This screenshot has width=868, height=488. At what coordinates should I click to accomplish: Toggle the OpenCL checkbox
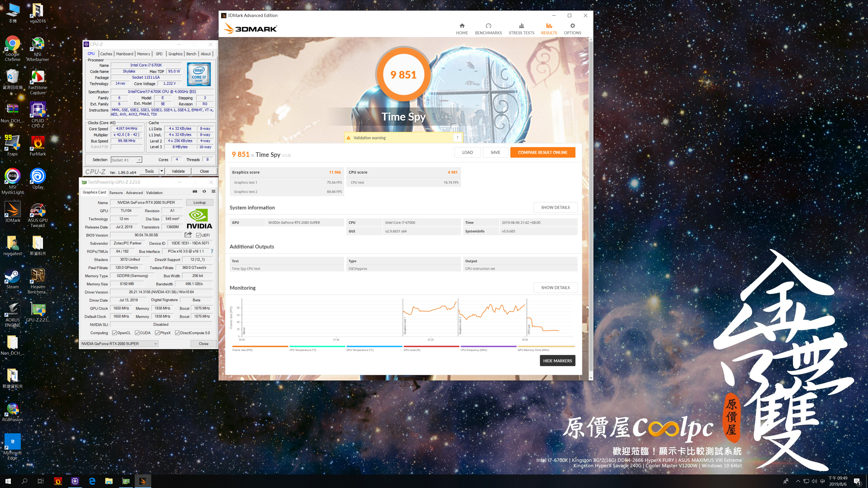(115, 333)
